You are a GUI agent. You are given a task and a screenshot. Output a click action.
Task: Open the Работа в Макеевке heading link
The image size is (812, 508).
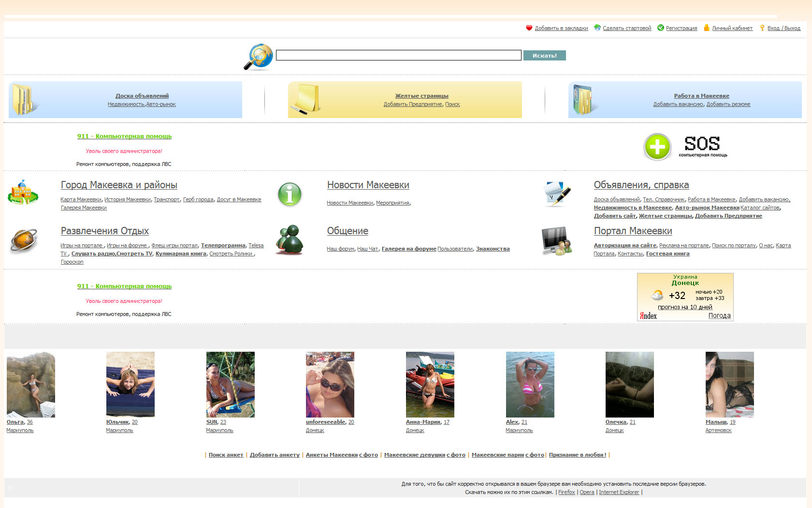(701, 96)
